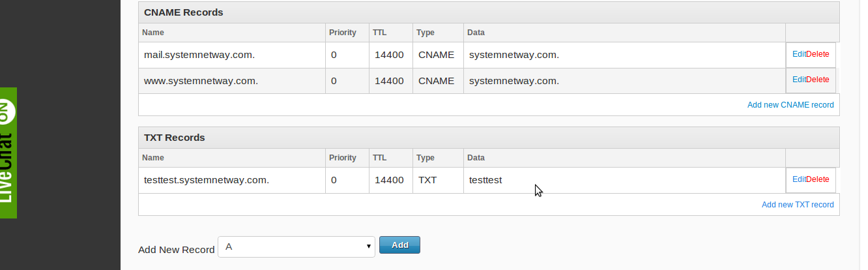The image size is (868, 270).
Task: Click the CNAME Records section header
Action: pos(183,12)
